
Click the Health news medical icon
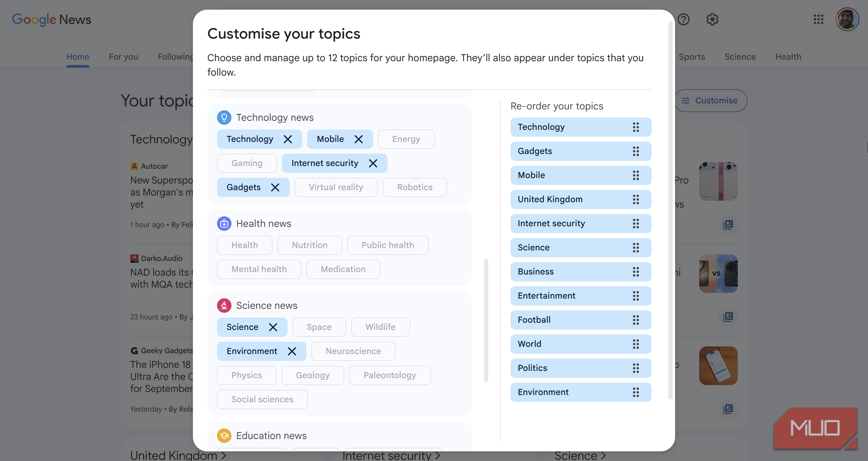tap(224, 224)
